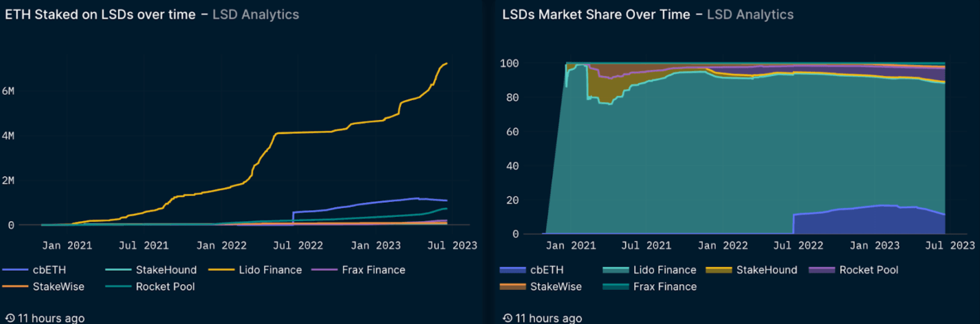Click the clock icon below ETH Staked chart

[10, 318]
